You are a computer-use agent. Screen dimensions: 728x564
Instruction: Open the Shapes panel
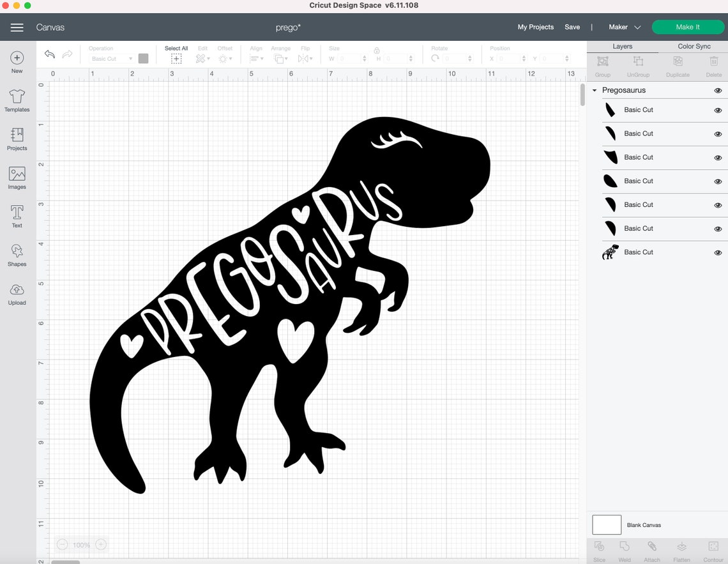click(17, 255)
